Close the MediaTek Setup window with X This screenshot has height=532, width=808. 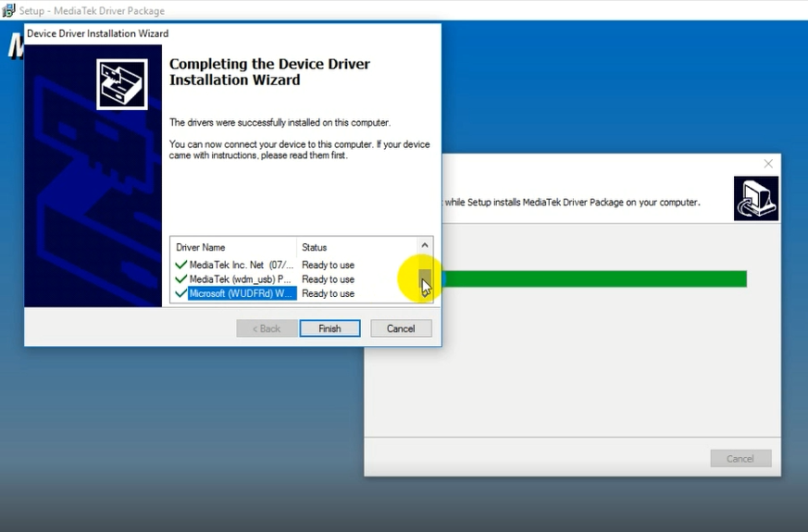click(x=768, y=164)
